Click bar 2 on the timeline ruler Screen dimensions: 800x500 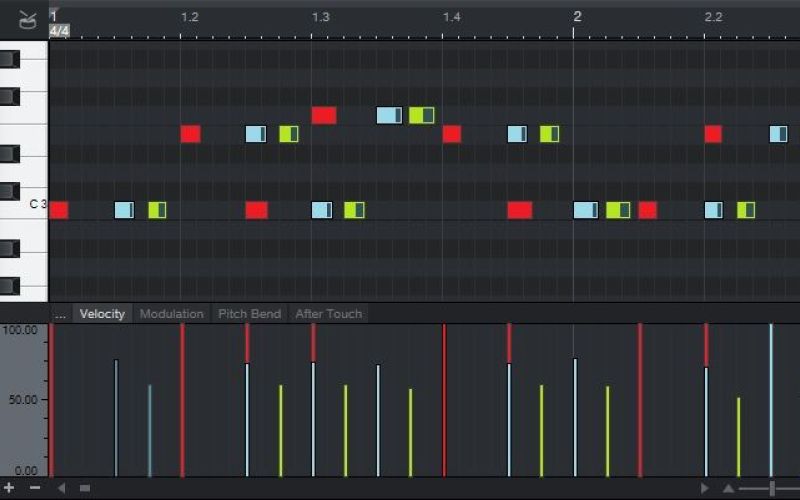tap(577, 17)
